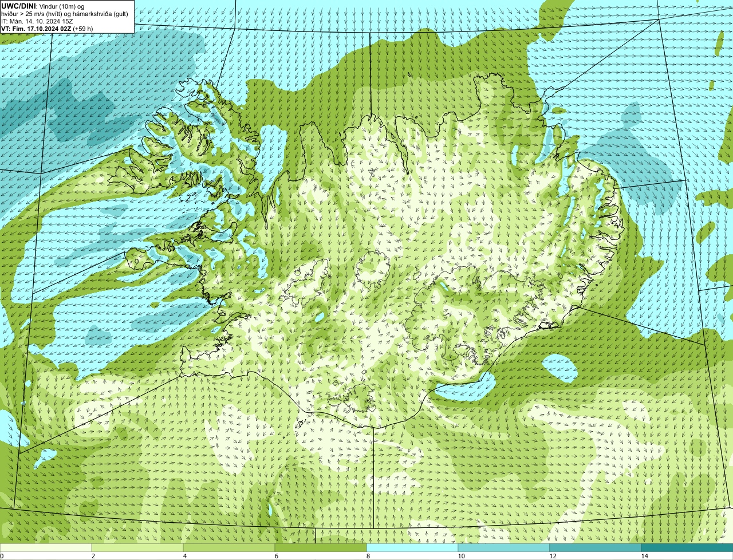
Task: Click the line mentioning "hámarkshviða (gult)"
Action: [65, 13]
